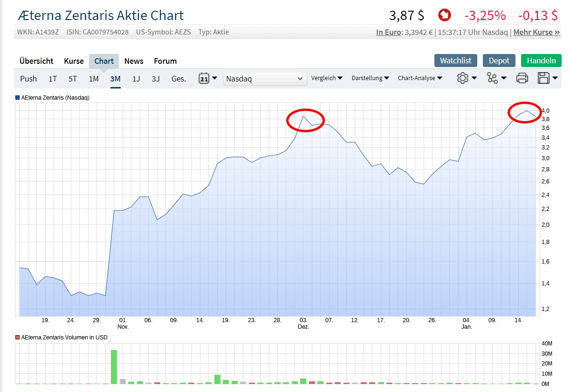Go to the Übersicht tab
Viewport: 570px width, 392px height.
point(36,61)
